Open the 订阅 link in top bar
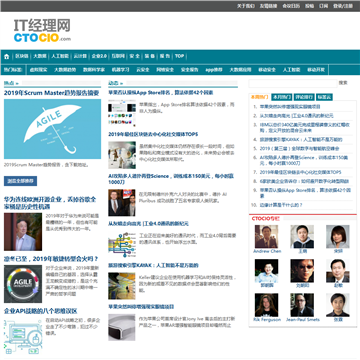360x360 pixels. pos(323,6)
